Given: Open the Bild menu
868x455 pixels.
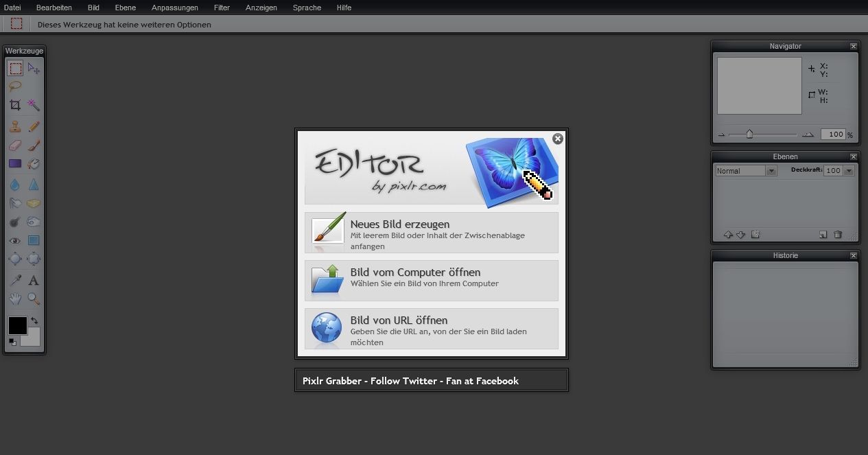Looking at the screenshot, I should point(93,8).
